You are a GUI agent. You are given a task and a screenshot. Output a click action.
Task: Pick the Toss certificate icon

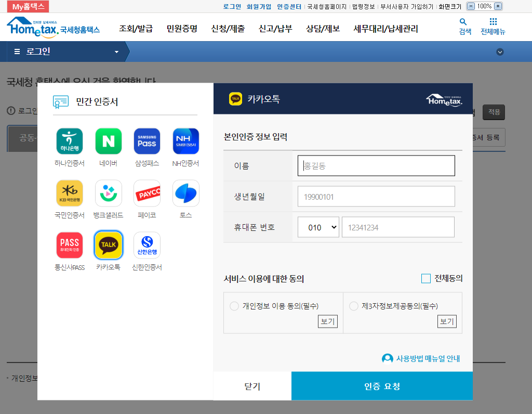point(185,192)
